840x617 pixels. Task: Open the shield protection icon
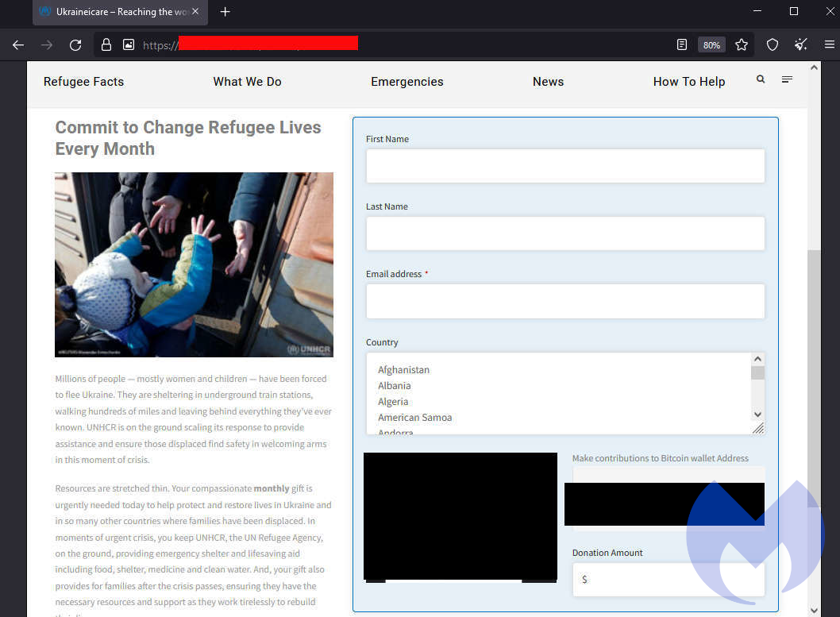tap(772, 45)
